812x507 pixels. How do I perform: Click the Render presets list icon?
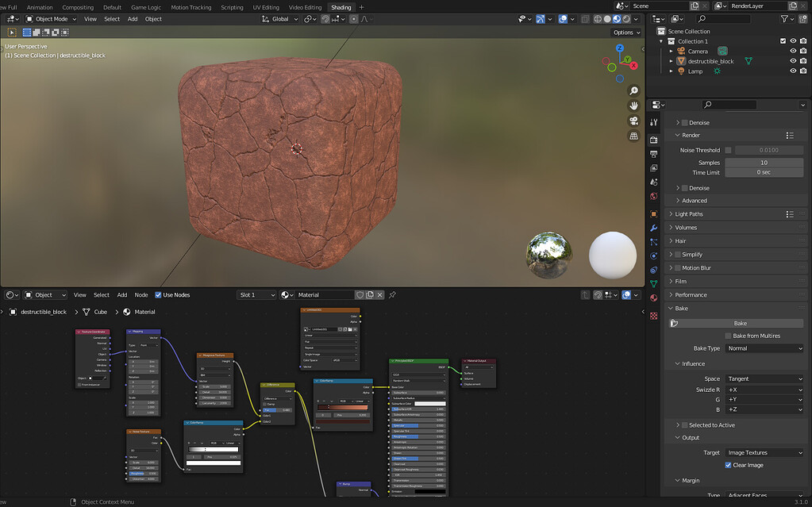tap(790, 135)
